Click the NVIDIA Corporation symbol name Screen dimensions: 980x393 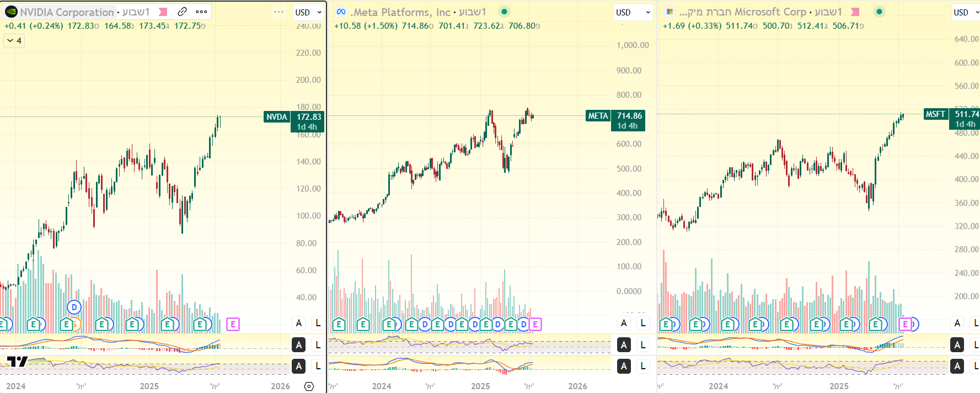pos(67,12)
